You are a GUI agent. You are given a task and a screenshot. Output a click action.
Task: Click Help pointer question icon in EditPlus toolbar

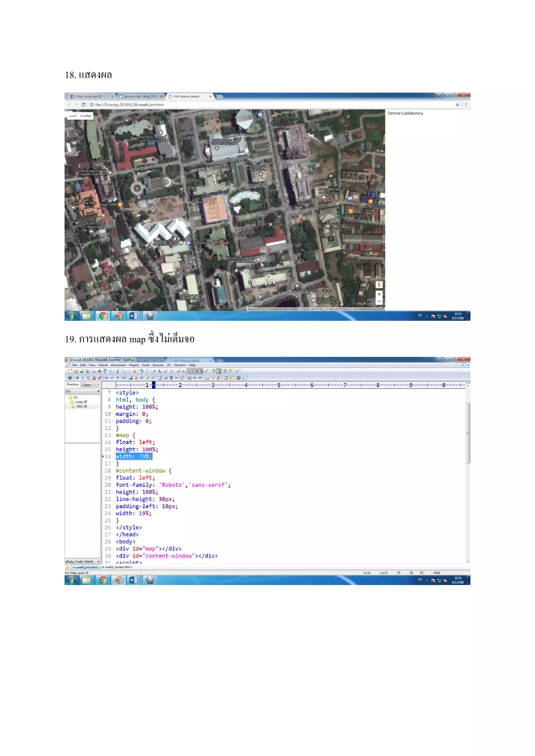click(236, 371)
